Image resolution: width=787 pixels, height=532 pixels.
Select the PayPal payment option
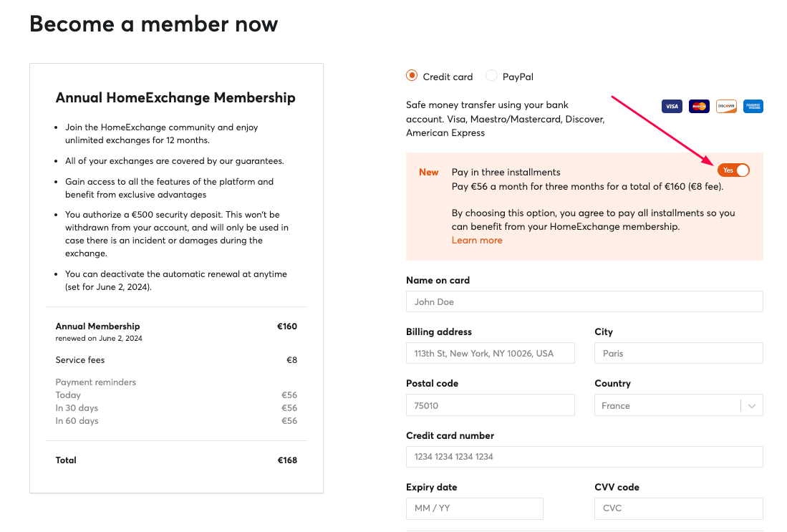491,76
